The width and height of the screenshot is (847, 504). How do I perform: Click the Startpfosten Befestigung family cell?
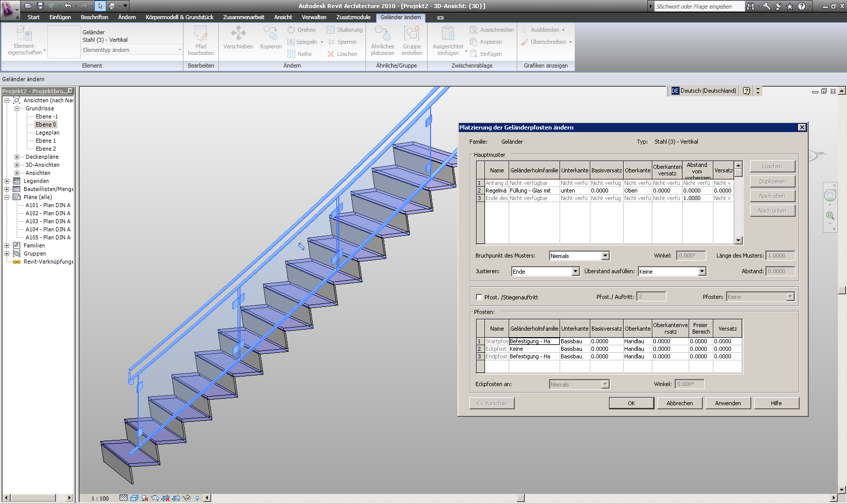(x=534, y=341)
